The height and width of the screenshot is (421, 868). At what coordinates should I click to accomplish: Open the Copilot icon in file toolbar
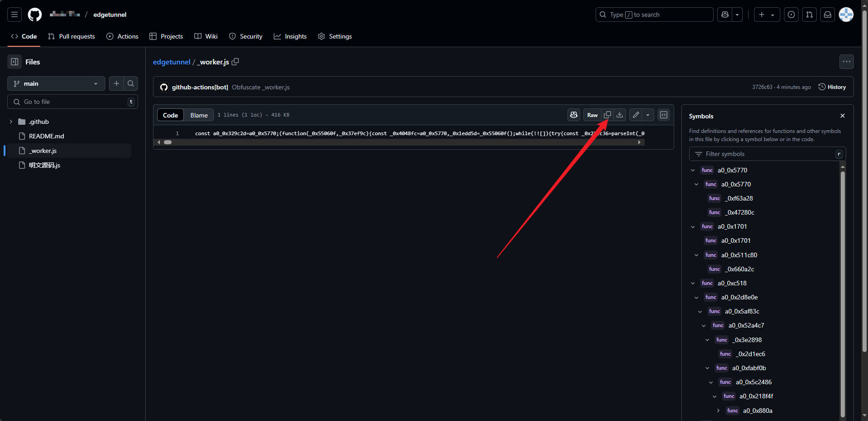(x=574, y=115)
